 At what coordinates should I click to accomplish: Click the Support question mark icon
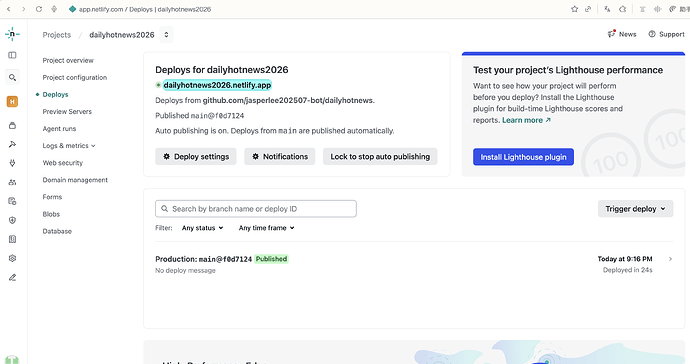pyautogui.click(x=652, y=34)
